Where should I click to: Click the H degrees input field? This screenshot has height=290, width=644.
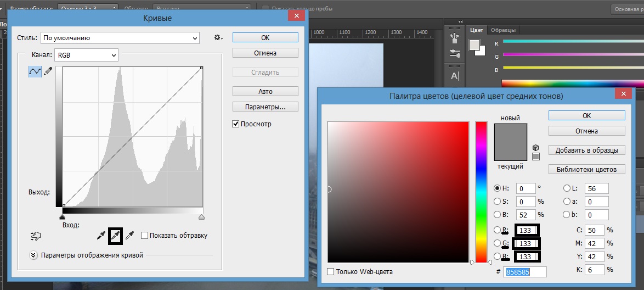526,188
